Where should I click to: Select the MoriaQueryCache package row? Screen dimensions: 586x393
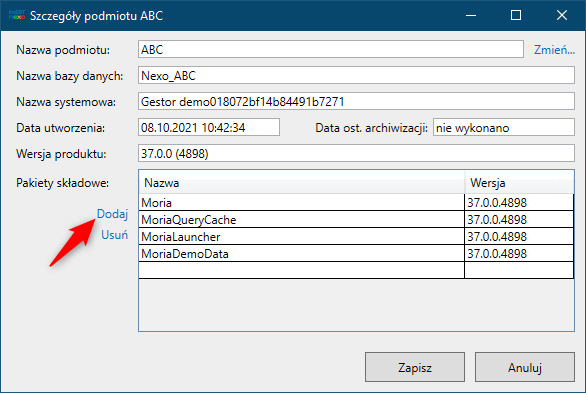(356, 219)
